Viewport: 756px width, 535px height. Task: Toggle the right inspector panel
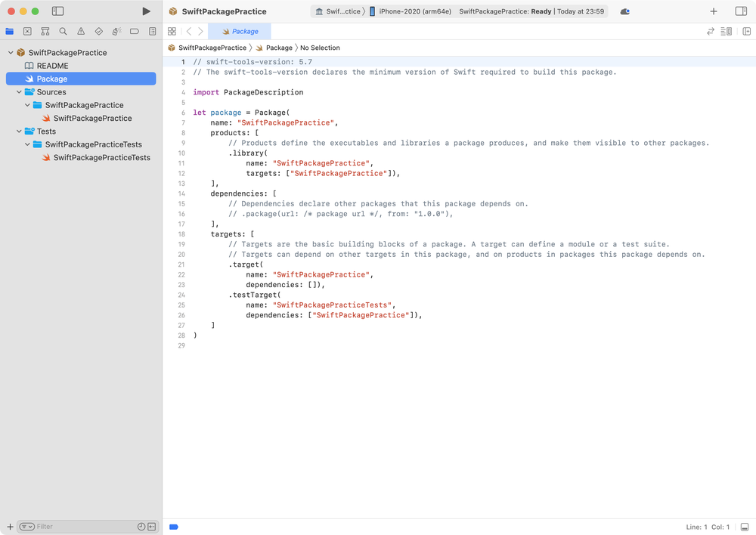741,11
